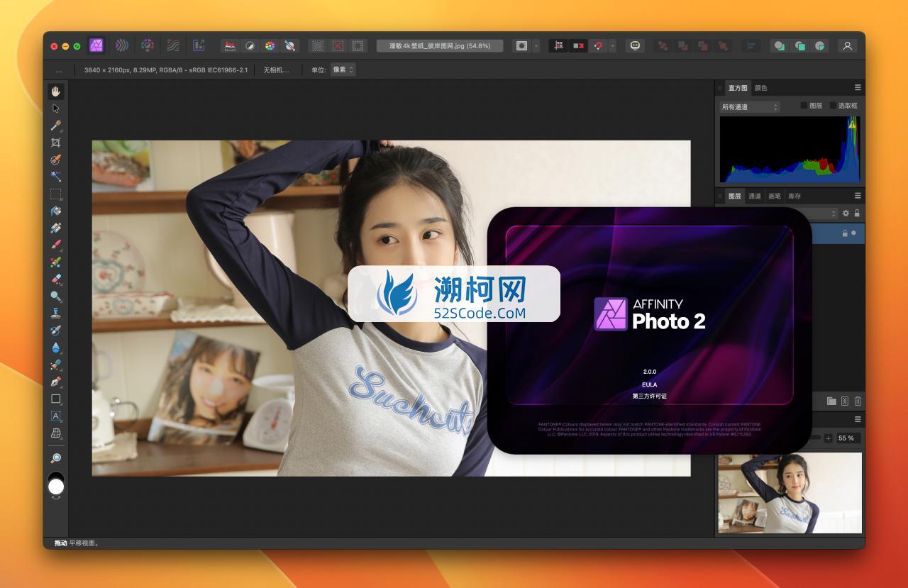Switch to the 通道 channels tab
Image resolution: width=908 pixels, height=588 pixels.
[x=754, y=196]
